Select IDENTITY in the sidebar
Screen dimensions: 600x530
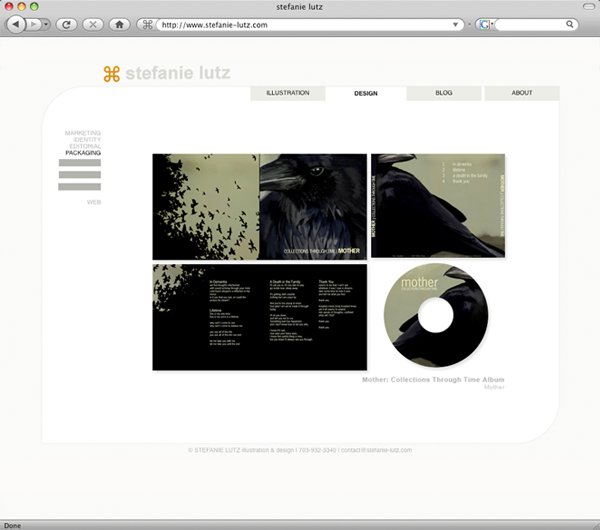(x=87, y=140)
